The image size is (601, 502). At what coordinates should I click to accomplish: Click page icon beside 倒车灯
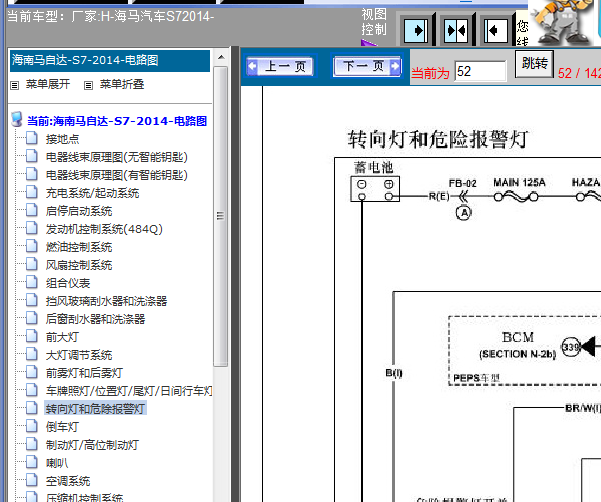click(32, 426)
